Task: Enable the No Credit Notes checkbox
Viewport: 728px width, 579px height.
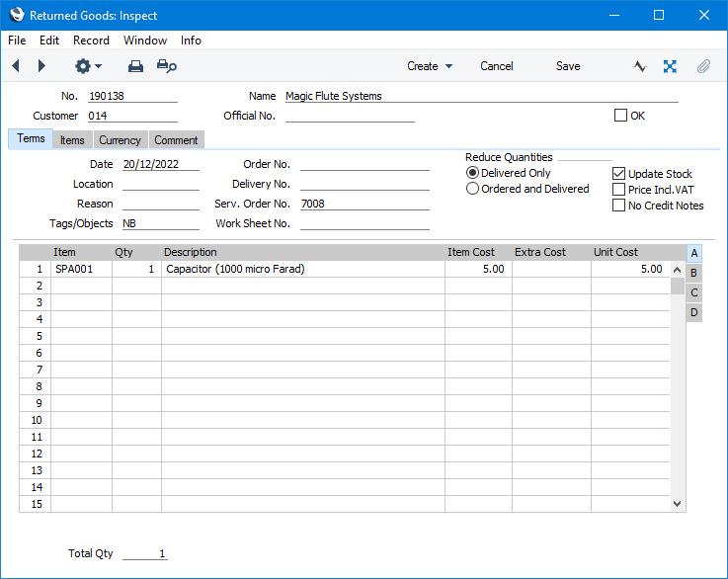Action: [x=619, y=206]
